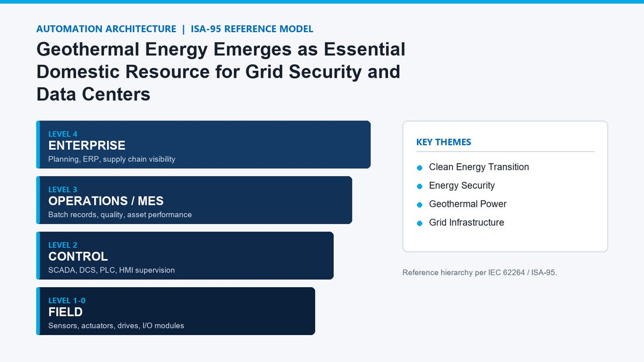
Task: Select the LEVEL 3 label
Action: [63, 189]
